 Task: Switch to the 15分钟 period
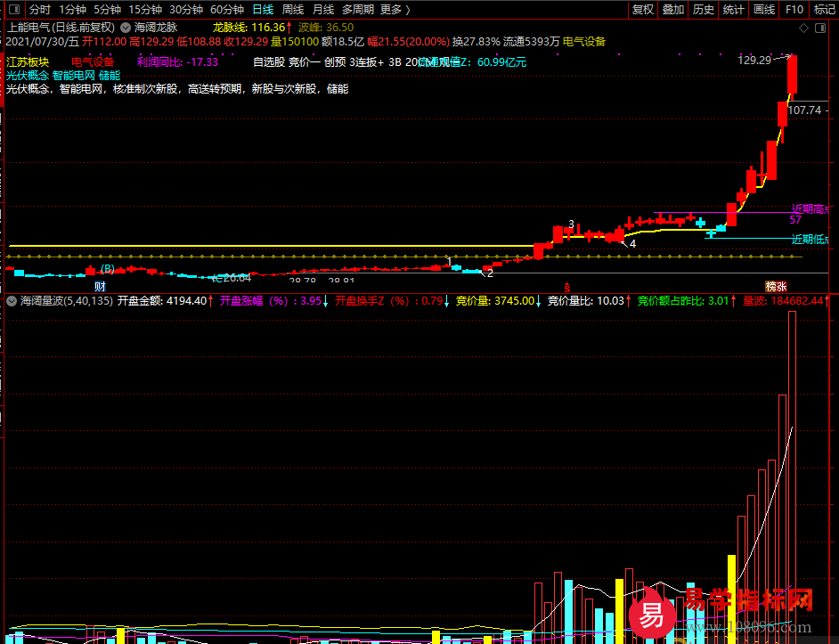(145, 10)
